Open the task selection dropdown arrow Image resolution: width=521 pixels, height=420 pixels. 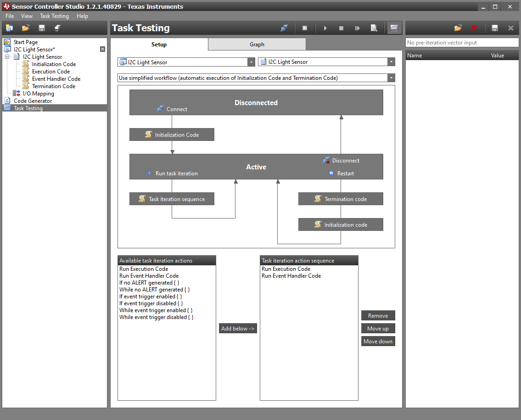coord(392,62)
